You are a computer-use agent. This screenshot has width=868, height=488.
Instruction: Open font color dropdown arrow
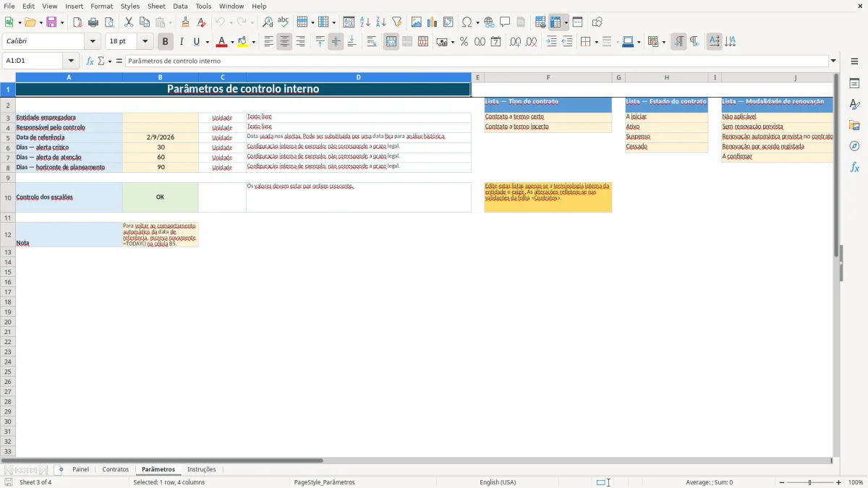[x=231, y=42]
